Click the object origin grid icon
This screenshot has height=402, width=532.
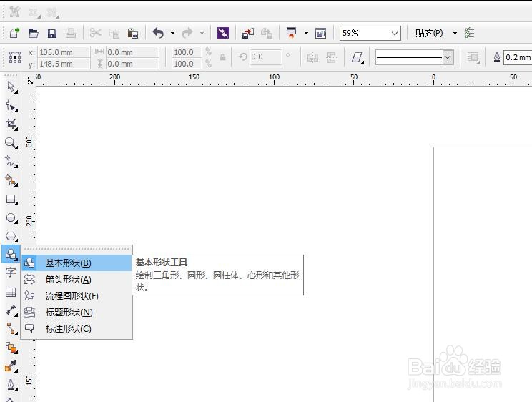coord(15,57)
